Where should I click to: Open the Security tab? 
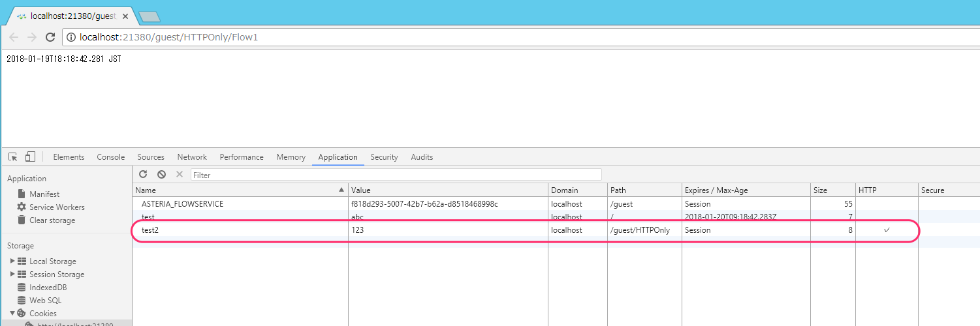(x=384, y=157)
